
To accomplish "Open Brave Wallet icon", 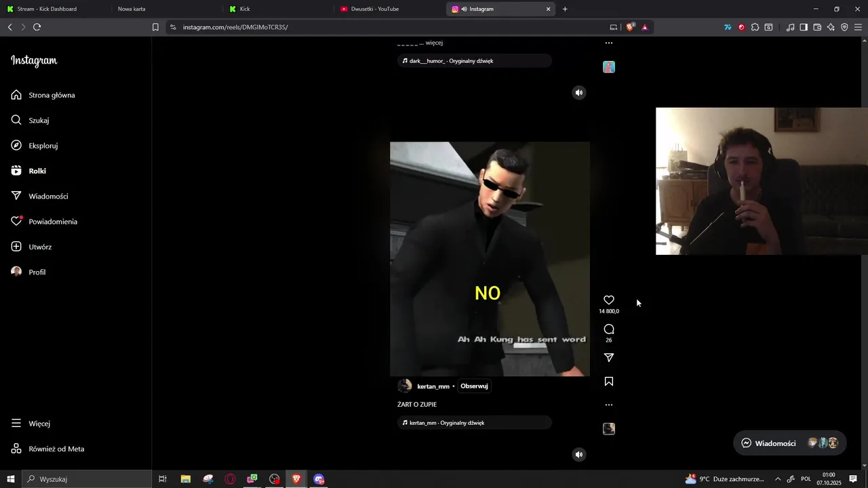I will click(x=817, y=27).
